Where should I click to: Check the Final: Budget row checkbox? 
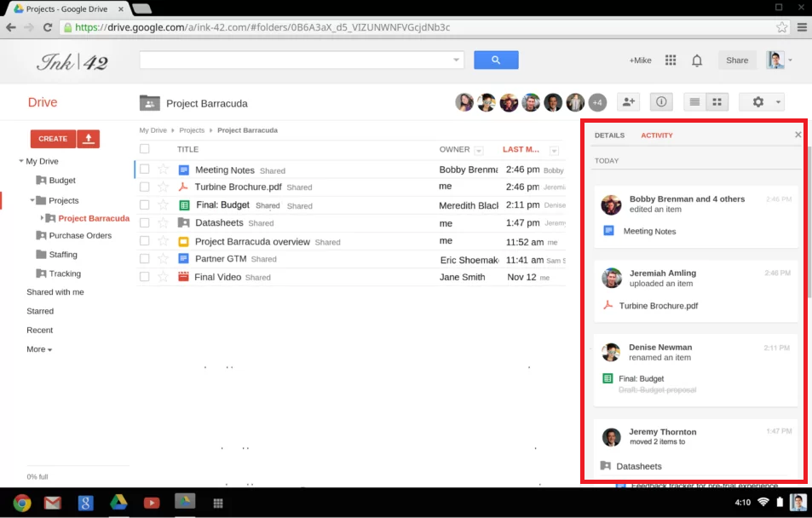point(145,205)
